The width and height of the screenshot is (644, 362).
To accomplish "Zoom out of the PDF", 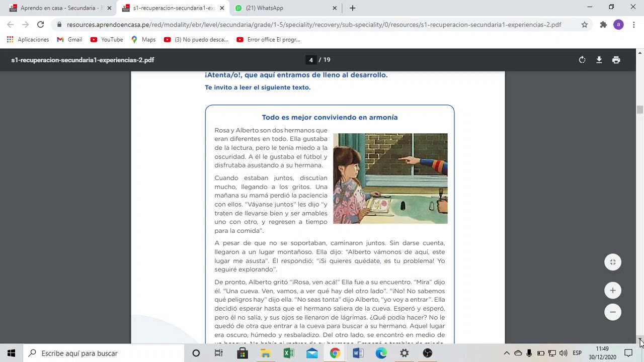I will pos(613,312).
